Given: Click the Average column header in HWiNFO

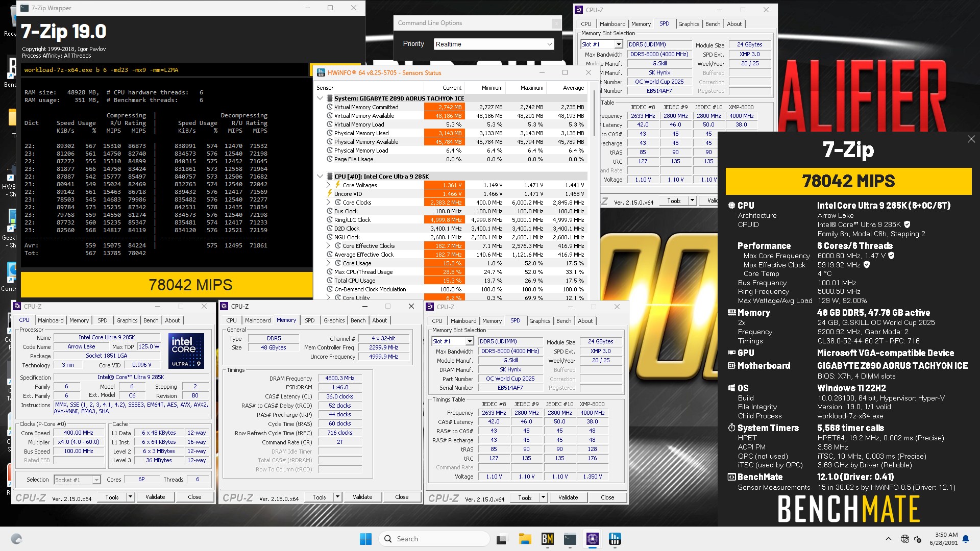Looking at the screenshot, I should click(573, 88).
